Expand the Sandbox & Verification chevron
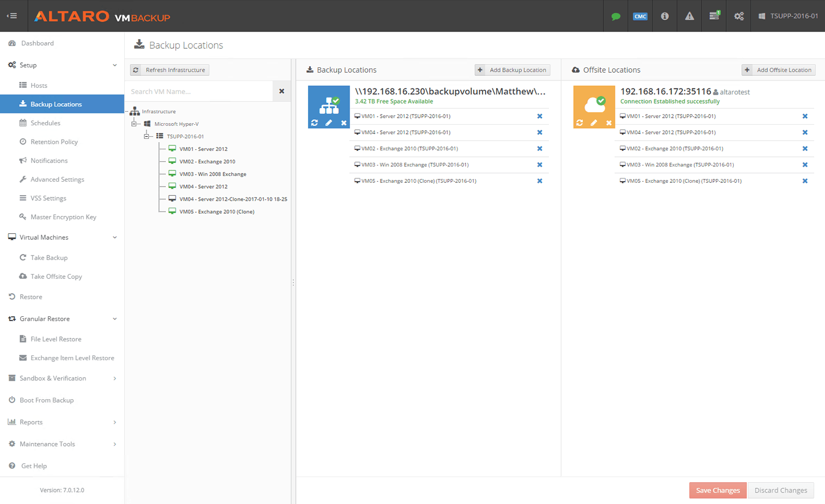The width and height of the screenshot is (825, 504). click(x=115, y=378)
